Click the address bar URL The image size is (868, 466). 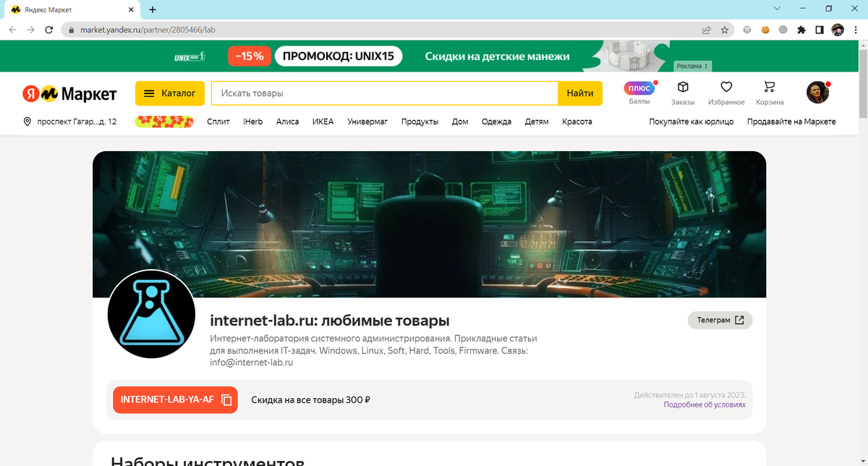point(148,30)
